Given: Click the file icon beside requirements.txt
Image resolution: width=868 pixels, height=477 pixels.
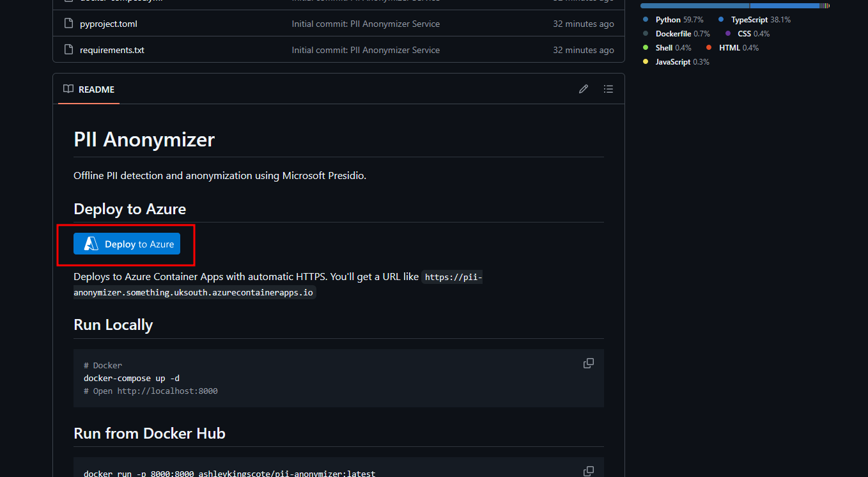Looking at the screenshot, I should pyautogui.click(x=69, y=50).
